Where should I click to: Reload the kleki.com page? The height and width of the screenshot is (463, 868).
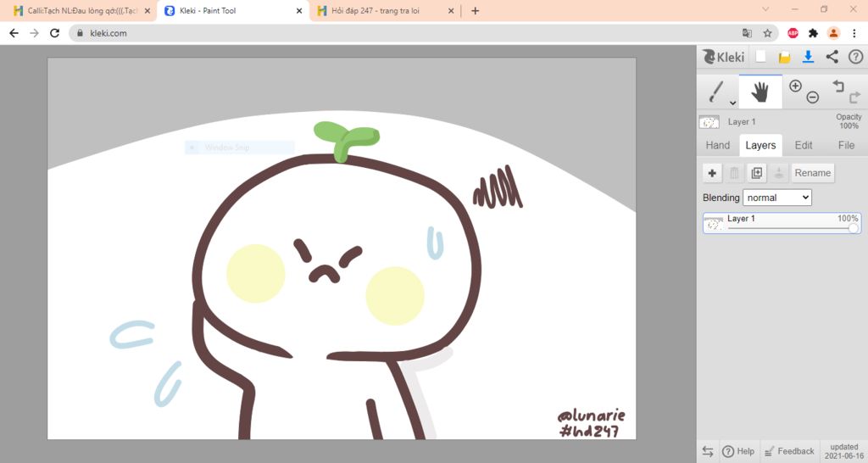pyautogui.click(x=54, y=33)
